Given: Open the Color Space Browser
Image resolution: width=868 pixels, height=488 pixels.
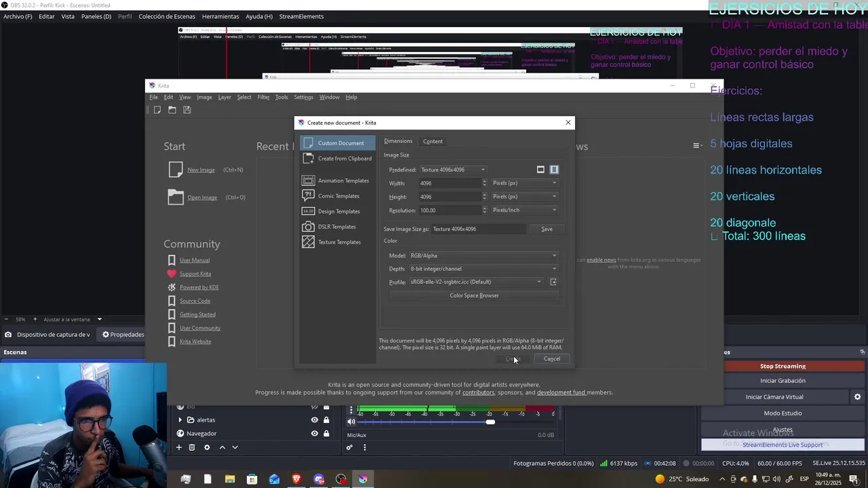Looking at the screenshot, I should click(474, 296).
